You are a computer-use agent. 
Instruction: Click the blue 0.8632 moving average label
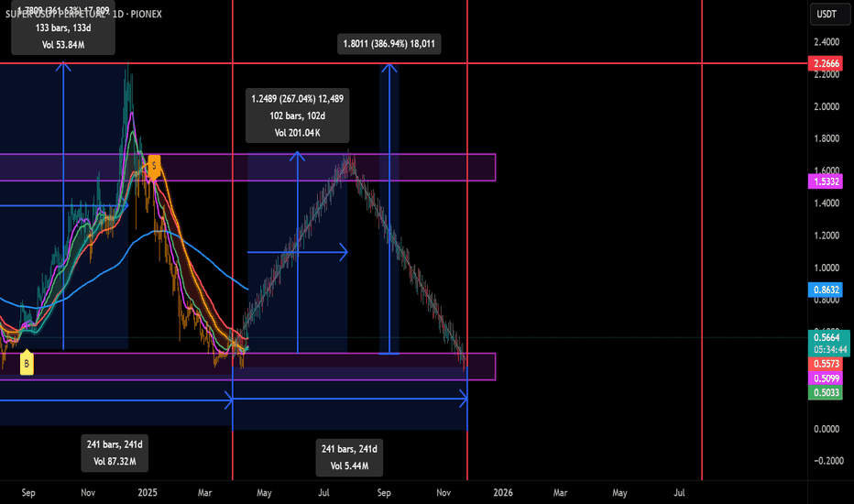(826, 290)
